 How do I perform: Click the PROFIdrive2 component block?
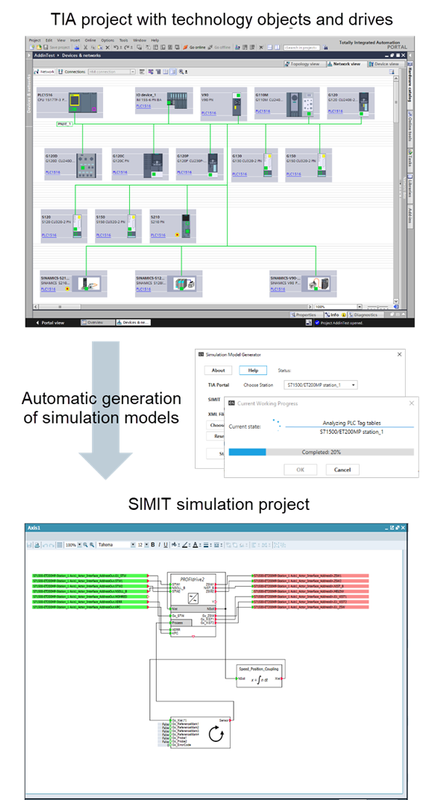coord(195,605)
